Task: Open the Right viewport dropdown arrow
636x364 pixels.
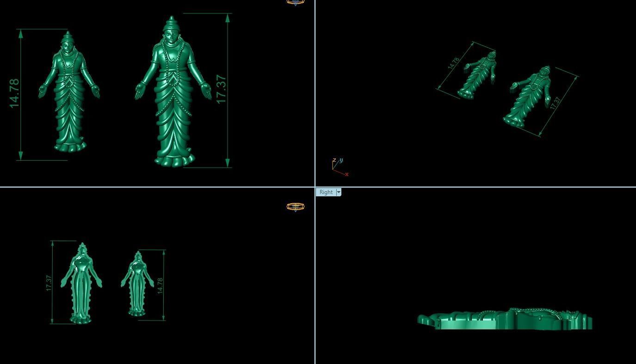Action: click(339, 192)
